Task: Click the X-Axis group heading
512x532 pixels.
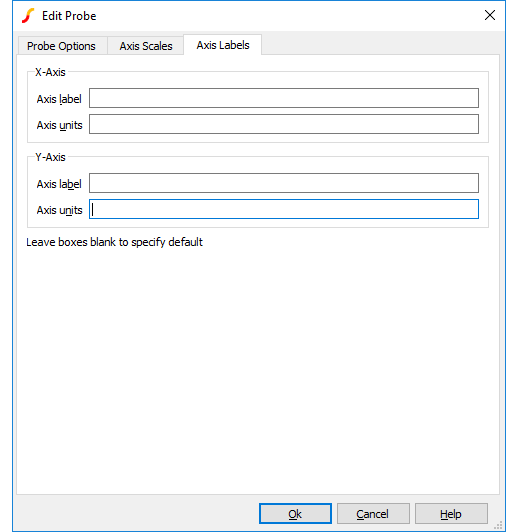Action: point(50,72)
